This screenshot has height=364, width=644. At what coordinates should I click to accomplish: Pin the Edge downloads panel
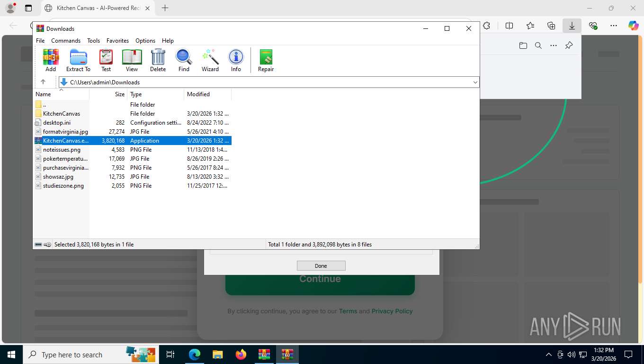coord(569,45)
